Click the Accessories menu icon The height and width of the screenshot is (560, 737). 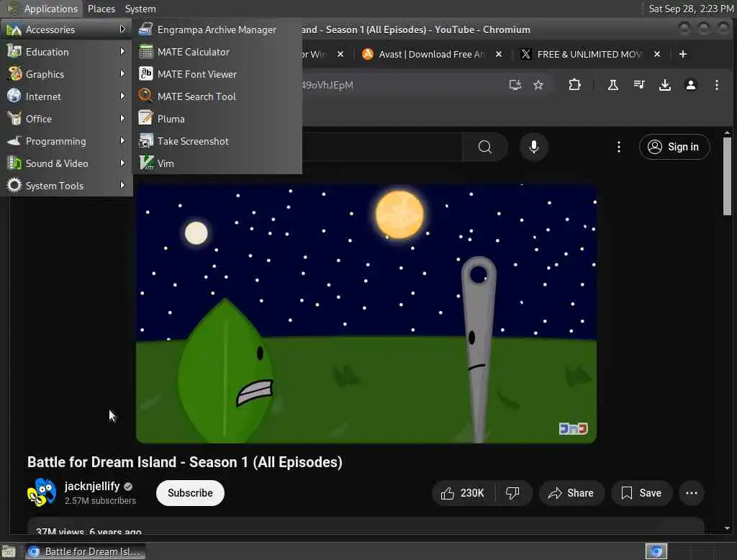click(14, 30)
